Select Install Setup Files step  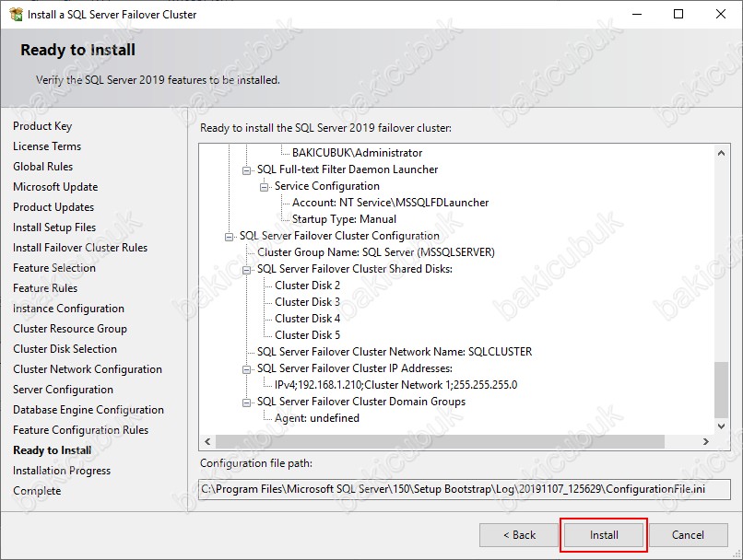tap(54, 227)
